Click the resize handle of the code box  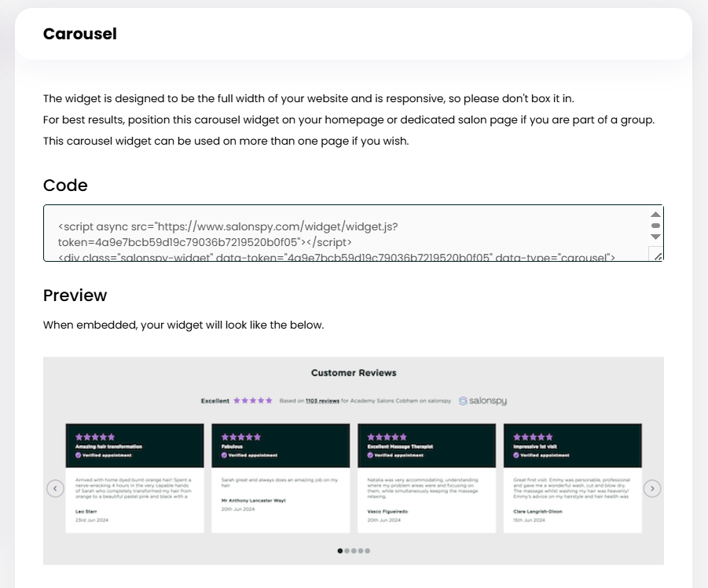tap(657, 255)
